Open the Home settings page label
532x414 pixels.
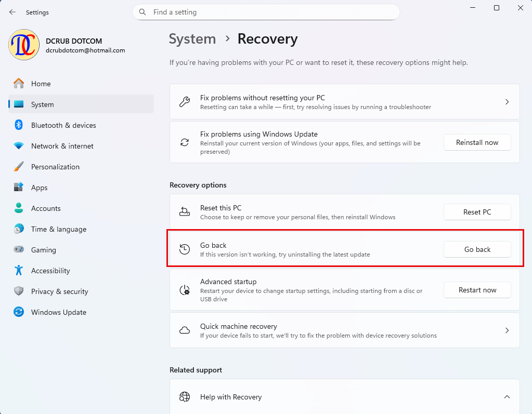click(x=41, y=84)
